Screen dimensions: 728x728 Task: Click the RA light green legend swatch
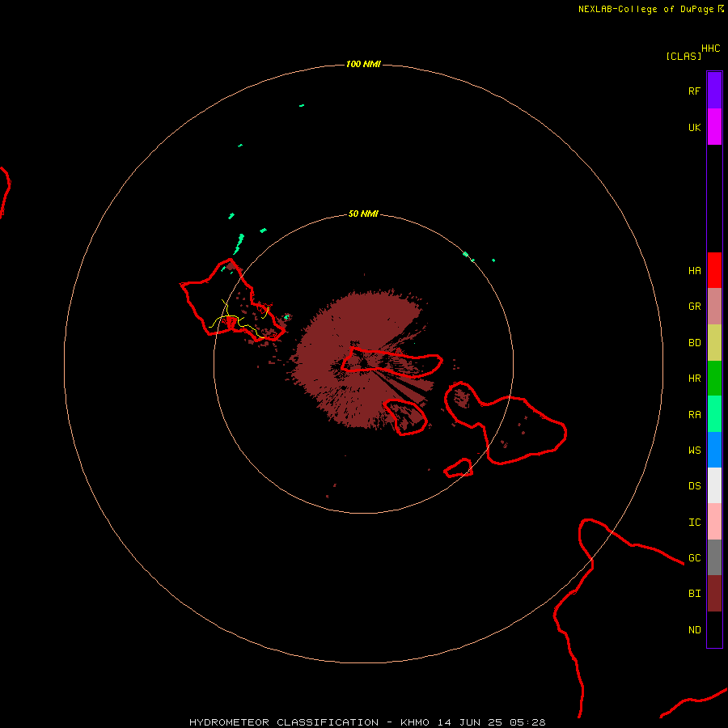714,414
